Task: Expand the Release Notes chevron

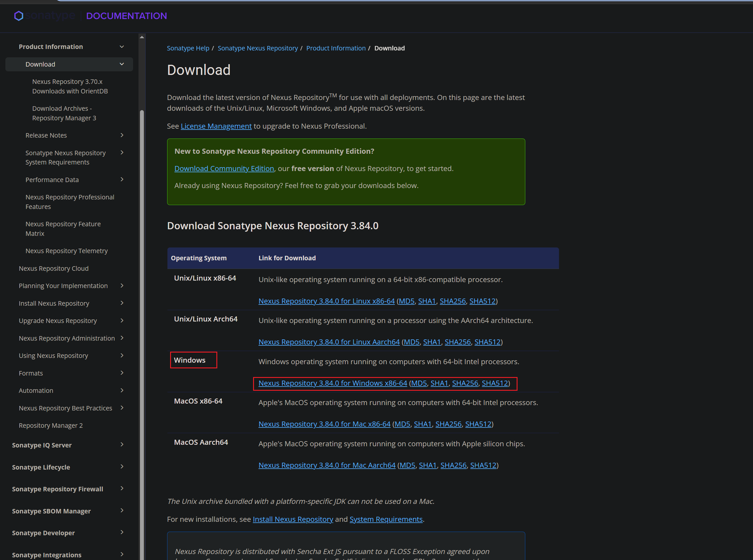Action: pos(122,135)
